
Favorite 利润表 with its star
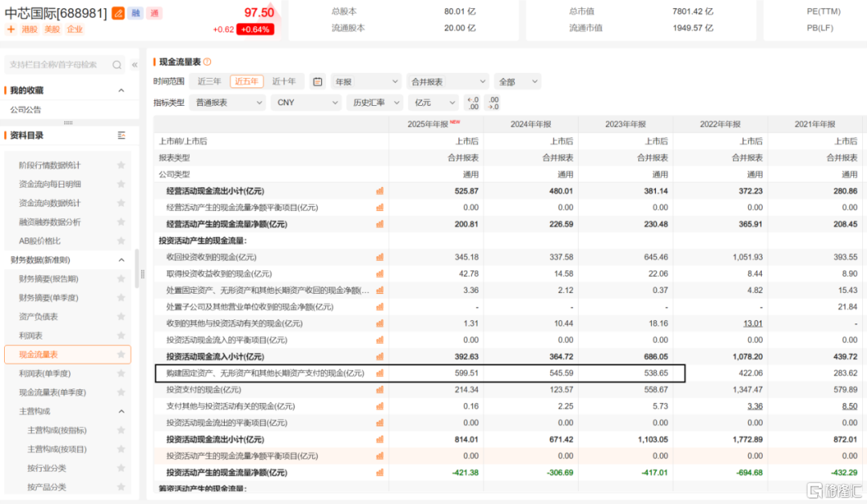coord(121,335)
